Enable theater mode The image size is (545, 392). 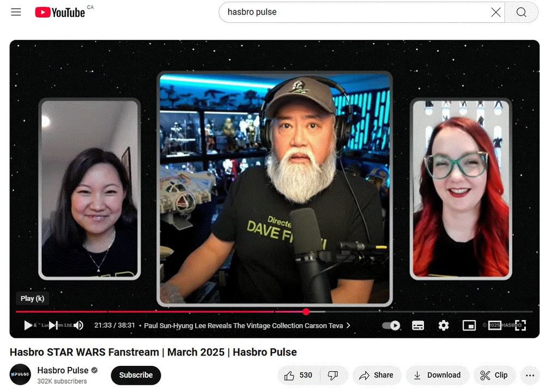point(495,325)
